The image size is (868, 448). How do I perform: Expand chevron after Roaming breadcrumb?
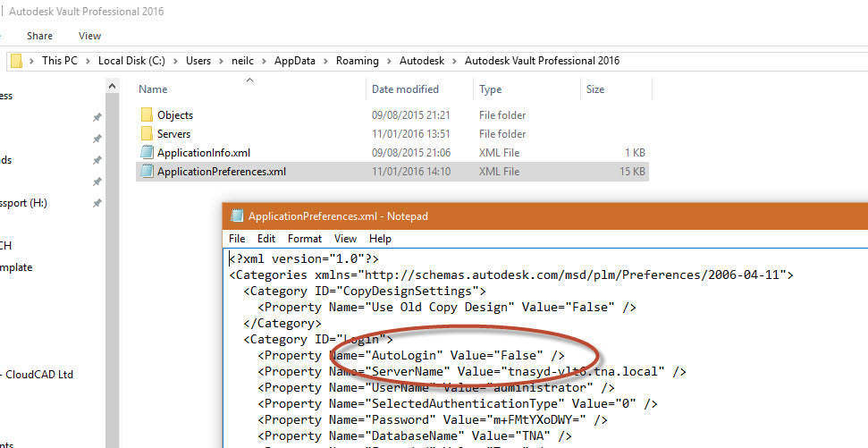click(x=389, y=61)
